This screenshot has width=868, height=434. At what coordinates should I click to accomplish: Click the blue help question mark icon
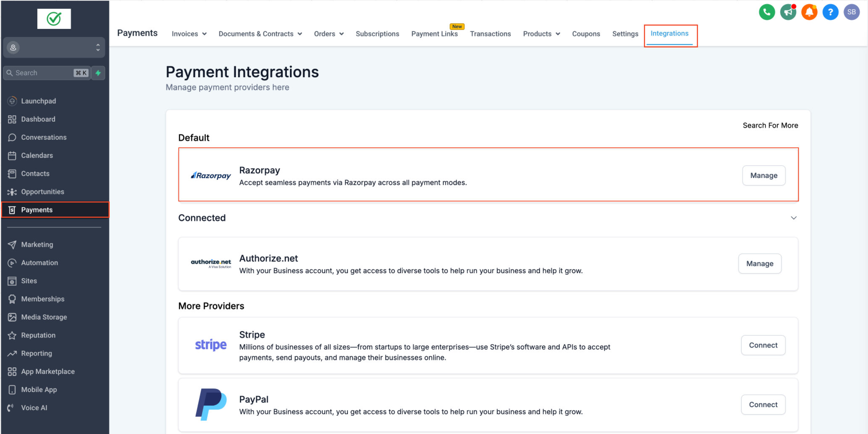(830, 12)
